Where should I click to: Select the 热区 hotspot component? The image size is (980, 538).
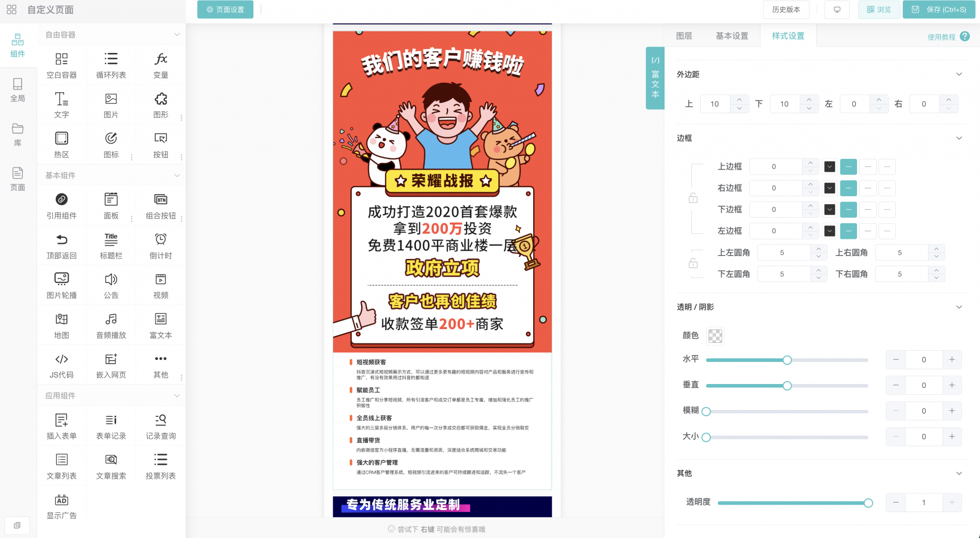point(62,144)
